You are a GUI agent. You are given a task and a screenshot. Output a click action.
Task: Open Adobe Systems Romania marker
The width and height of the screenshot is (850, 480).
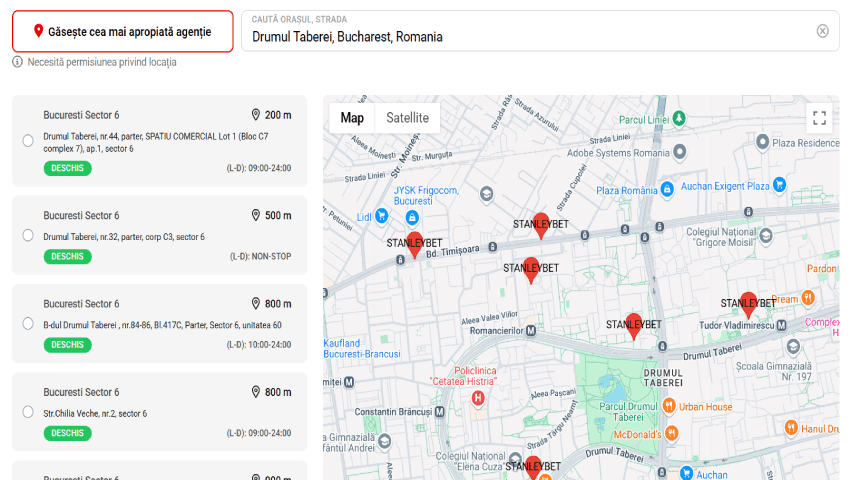pyautogui.click(x=679, y=152)
